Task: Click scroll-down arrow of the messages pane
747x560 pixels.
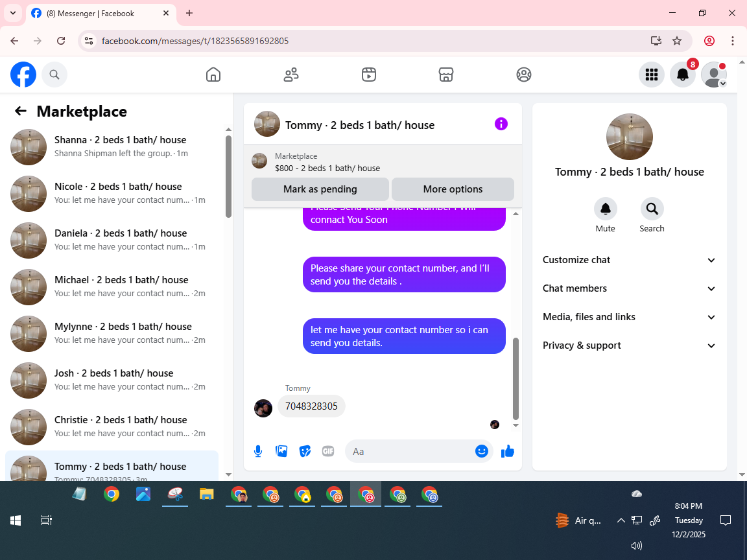Action: coord(516,425)
